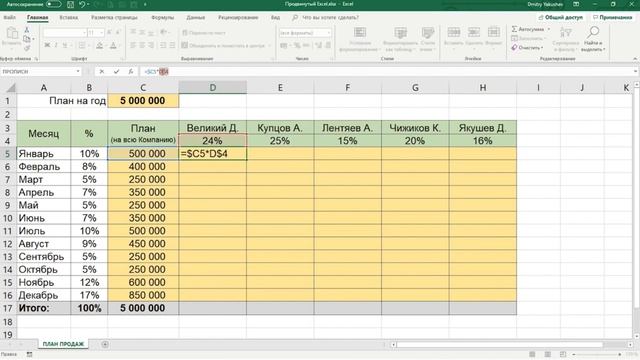Click the Page Layout view icon
The height and width of the screenshot is (360, 640).
tap(548, 354)
